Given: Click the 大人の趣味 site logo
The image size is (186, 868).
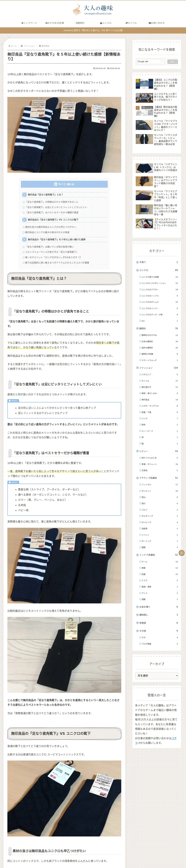Looking at the screenshot, I should pos(93,9).
